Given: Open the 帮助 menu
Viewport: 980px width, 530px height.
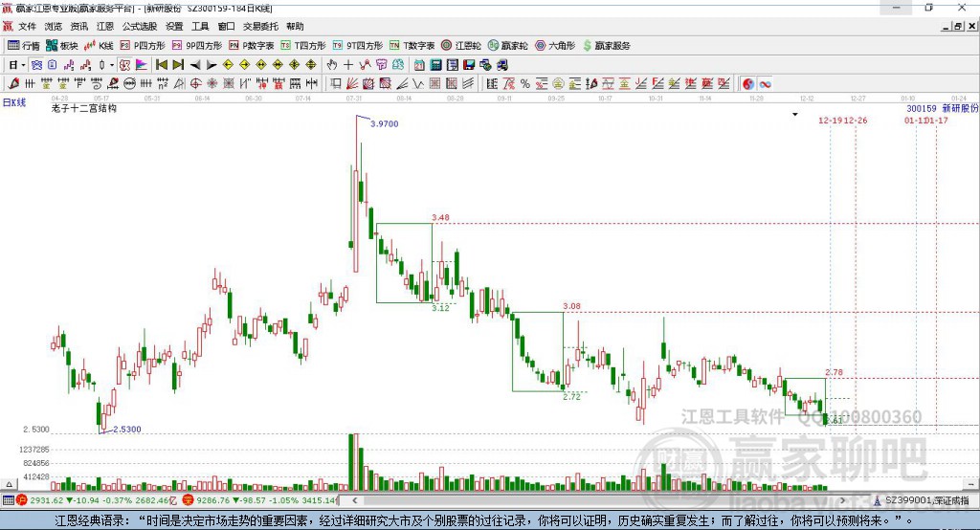Looking at the screenshot, I should coord(295,26).
